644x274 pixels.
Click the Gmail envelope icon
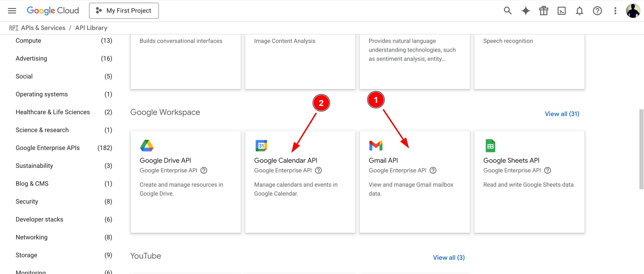[x=376, y=146]
